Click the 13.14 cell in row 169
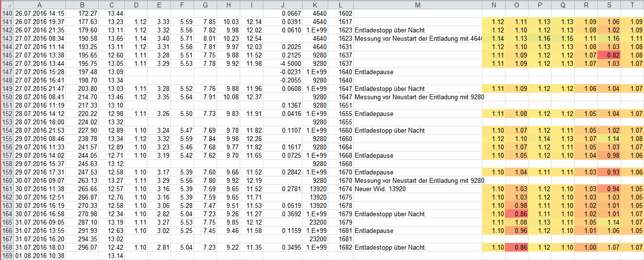The image size is (644, 260). click(x=112, y=256)
